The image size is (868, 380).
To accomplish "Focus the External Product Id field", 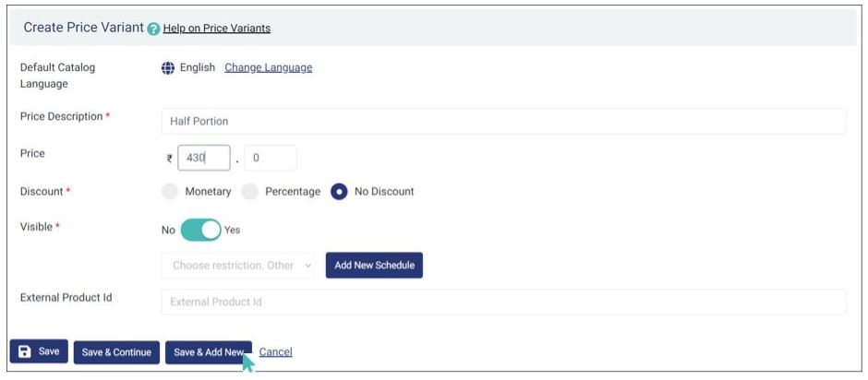I will click(503, 302).
